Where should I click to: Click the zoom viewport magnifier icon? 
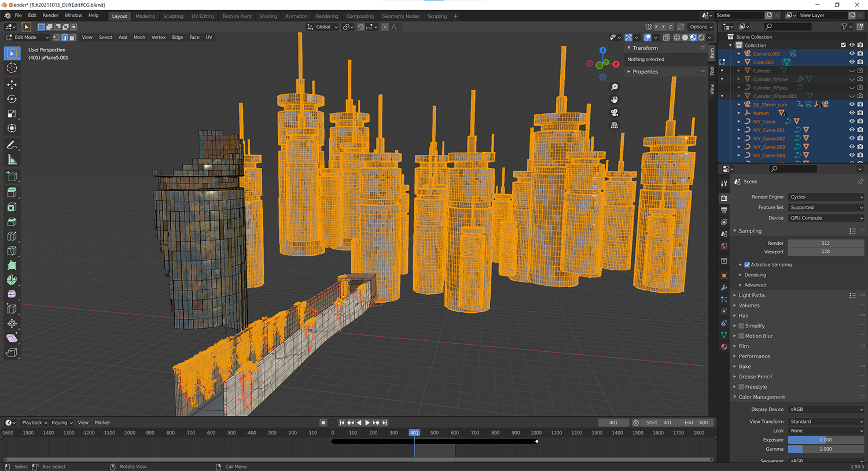click(615, 87)
